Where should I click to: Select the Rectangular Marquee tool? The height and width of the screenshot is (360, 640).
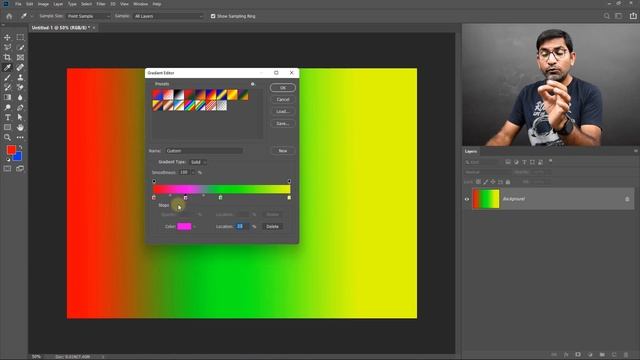point(20,37)
